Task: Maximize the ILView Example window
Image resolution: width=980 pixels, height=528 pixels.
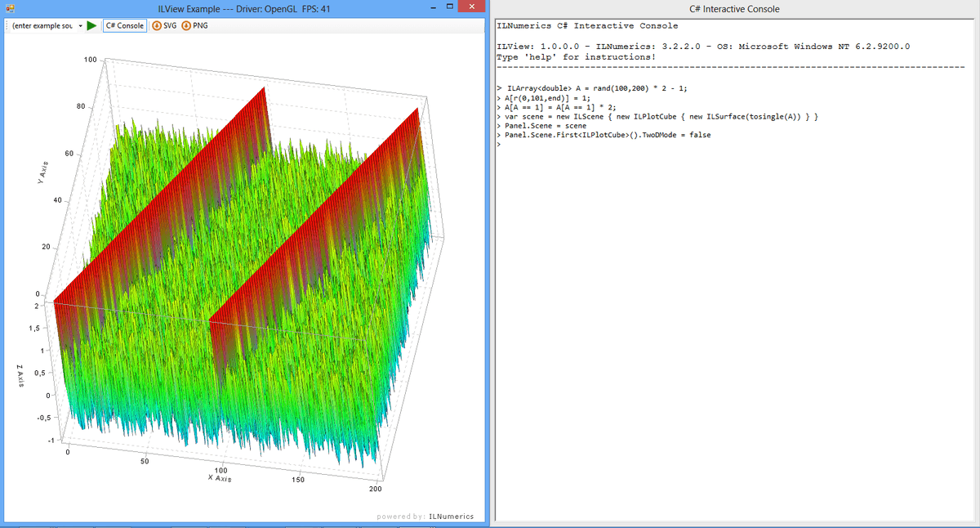Action: [x=450, y=8]
